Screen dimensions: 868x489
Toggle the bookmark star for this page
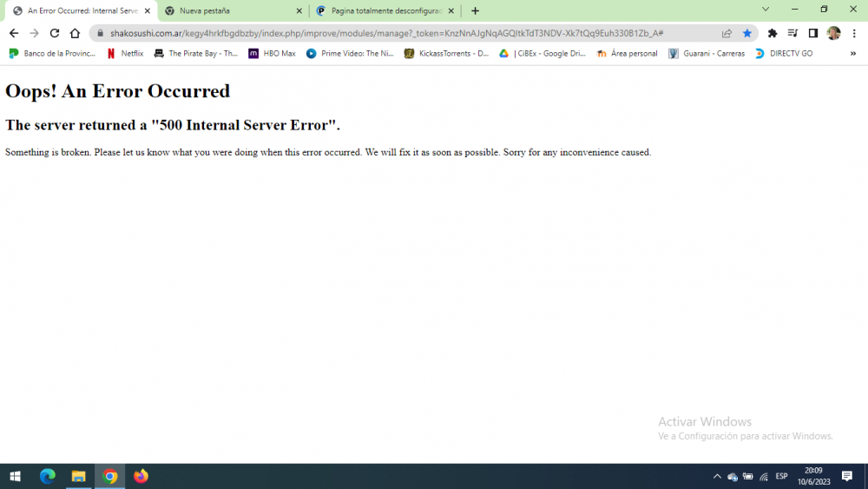(747, 33)
